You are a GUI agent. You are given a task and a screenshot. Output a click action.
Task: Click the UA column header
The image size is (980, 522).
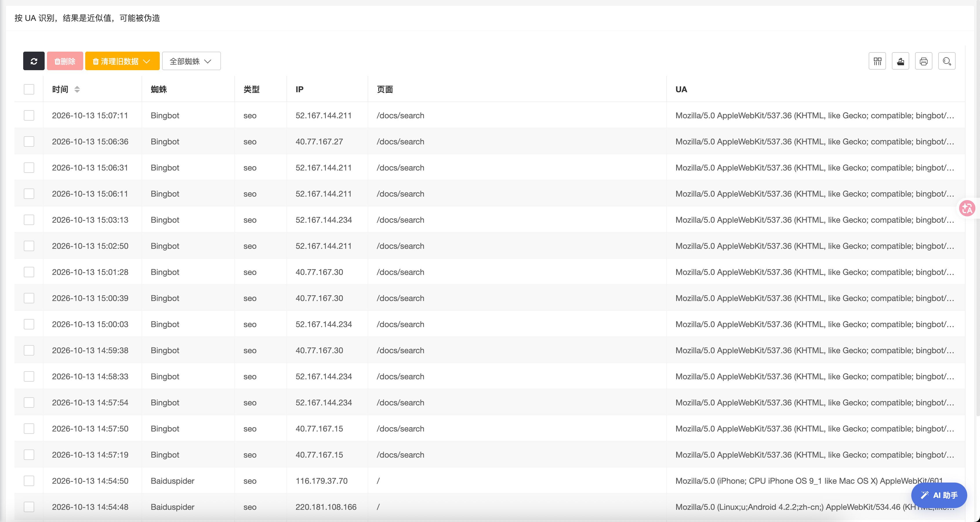tap(681, 89)
